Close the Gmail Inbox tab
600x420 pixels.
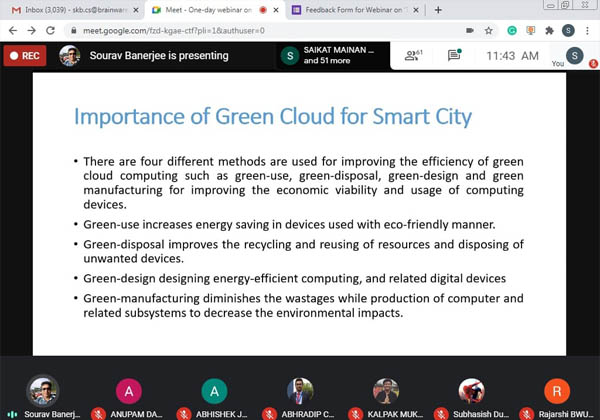(x=136, y=10)
